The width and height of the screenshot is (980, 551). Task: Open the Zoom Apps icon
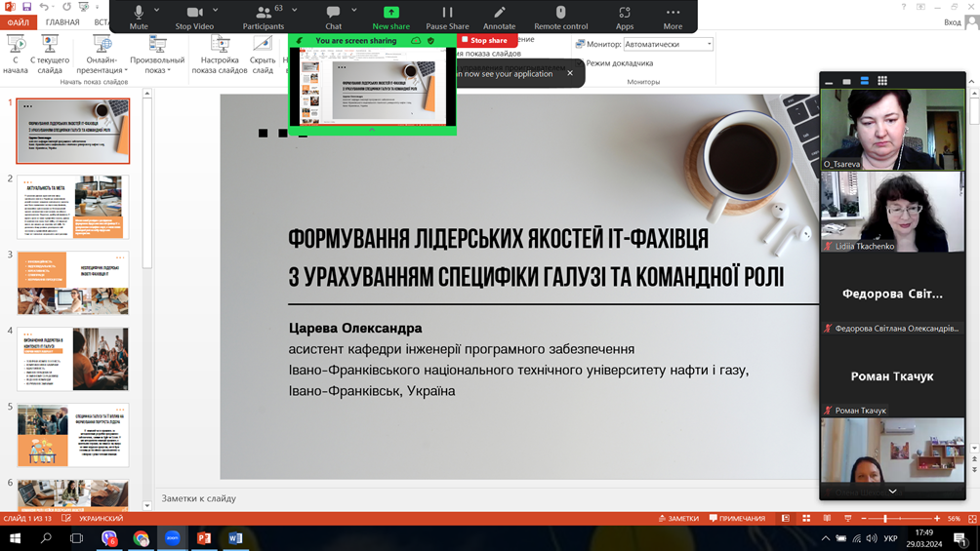624,16
